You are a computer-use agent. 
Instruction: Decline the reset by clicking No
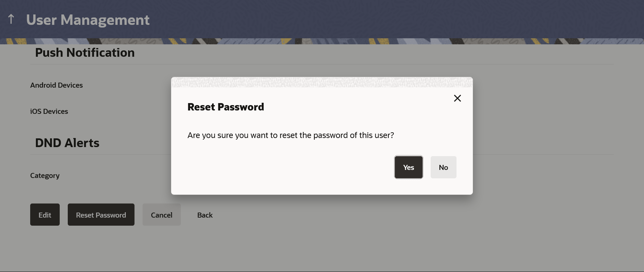tap(443, 167)
